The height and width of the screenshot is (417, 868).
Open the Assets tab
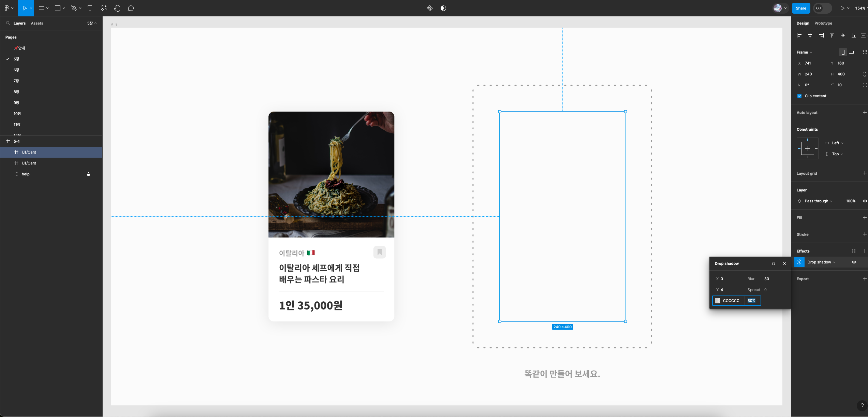pyautogui.click(x=37, y=23)
